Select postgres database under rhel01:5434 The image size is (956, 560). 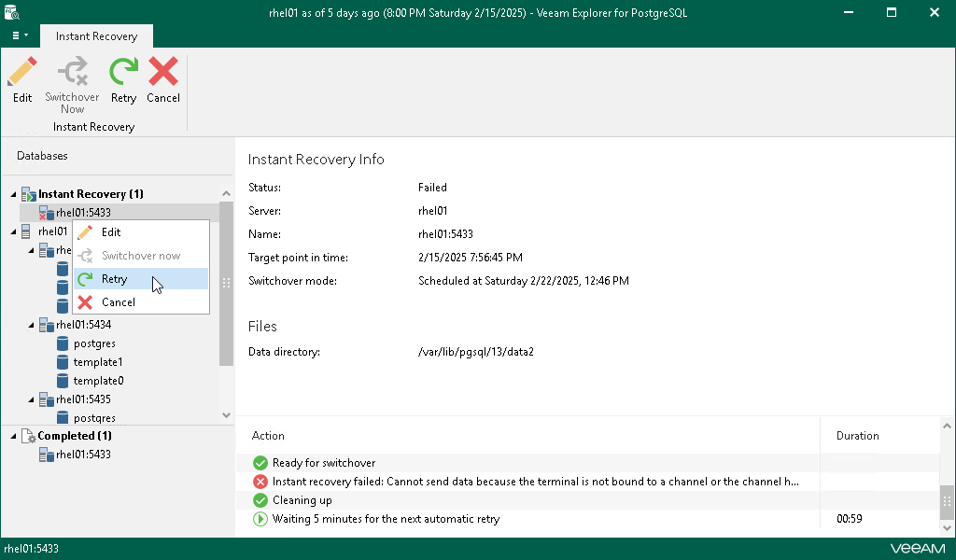94,343
